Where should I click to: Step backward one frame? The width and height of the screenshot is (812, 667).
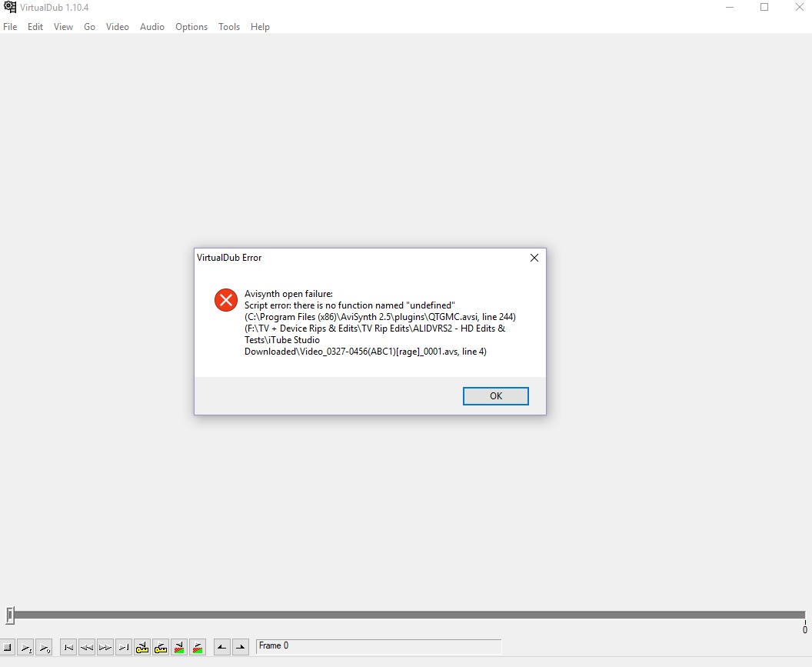click(x=87, y=647)
